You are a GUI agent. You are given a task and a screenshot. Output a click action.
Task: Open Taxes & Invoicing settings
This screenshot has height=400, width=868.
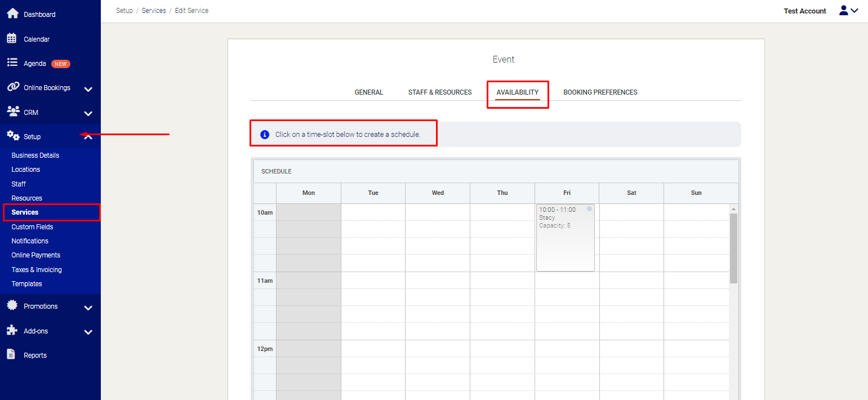[x=37, y=270]
